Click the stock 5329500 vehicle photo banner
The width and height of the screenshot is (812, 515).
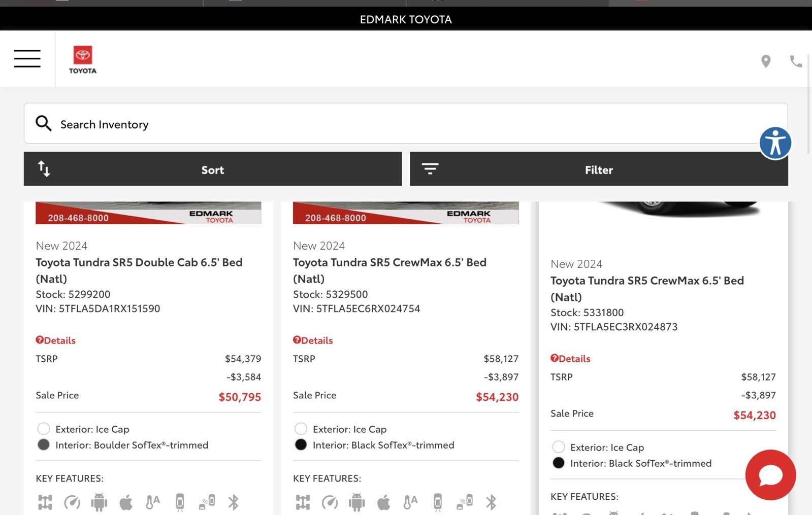pyautogui.click(x=406, y=213)
